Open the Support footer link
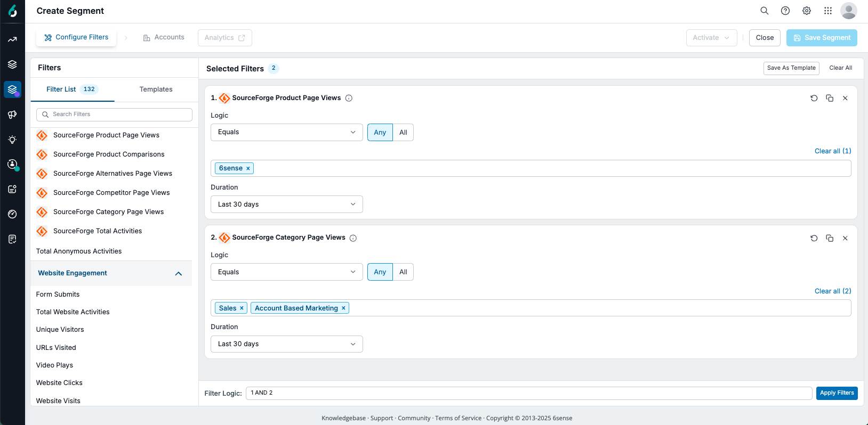Screen dimensions: 868x425 click(382, 418)
